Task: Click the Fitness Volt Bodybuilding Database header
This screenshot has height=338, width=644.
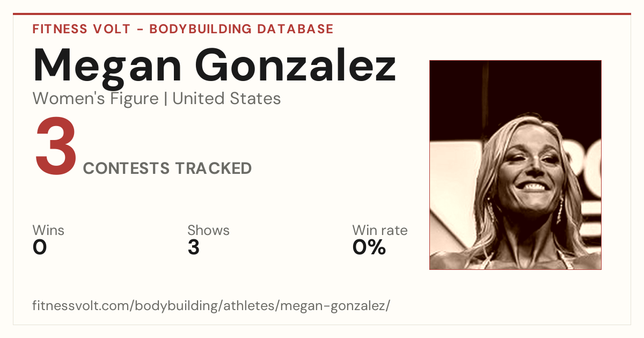Action: (183, 29)
